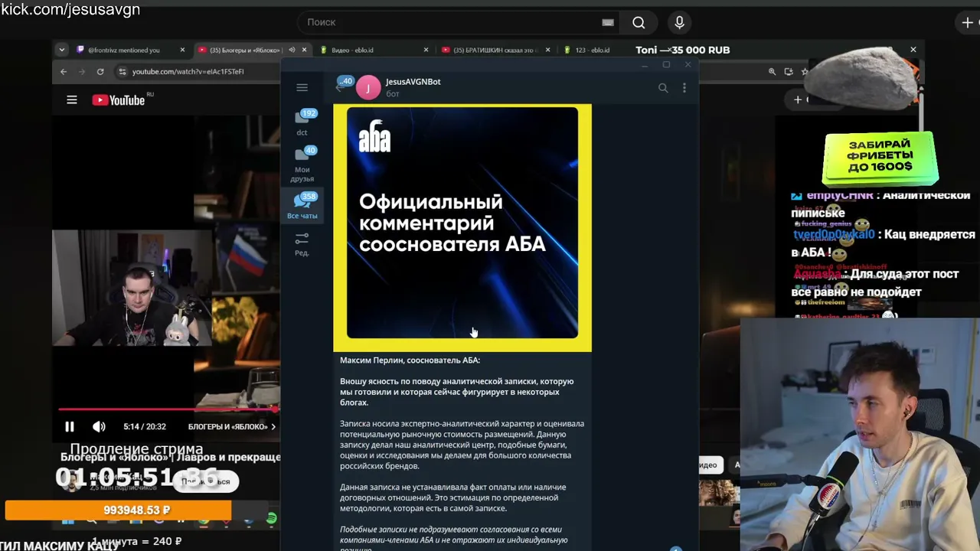The height and width of the screenshot is (551, 980).
Task: Mute the YouTube video volume
Action: 99,427
